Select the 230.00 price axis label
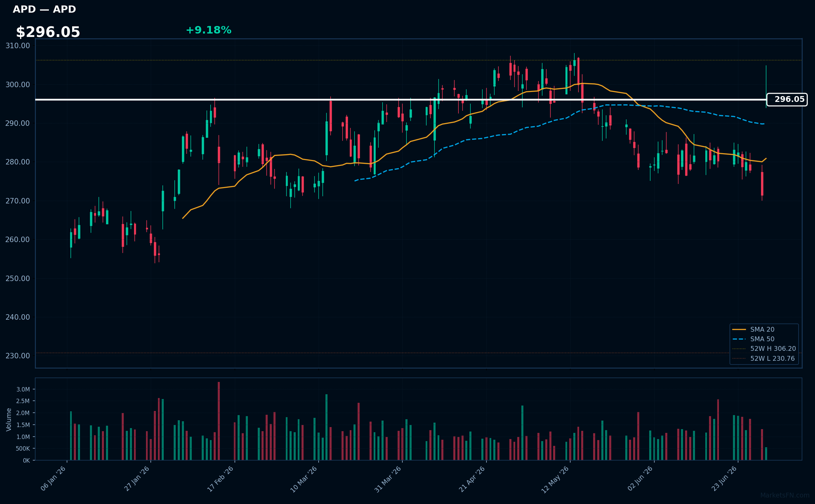Image resolution: width=815 pixels, height=504 pixels. click(18, 356)
